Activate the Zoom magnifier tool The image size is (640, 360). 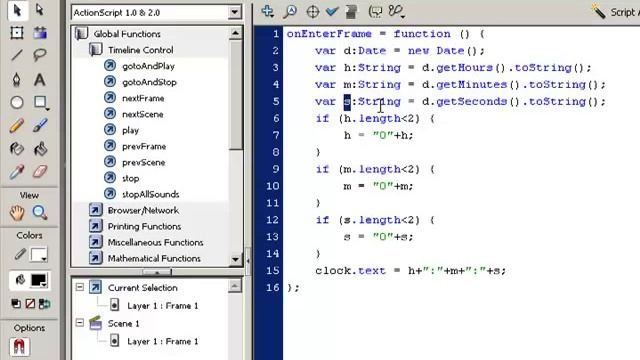(40, 213)
